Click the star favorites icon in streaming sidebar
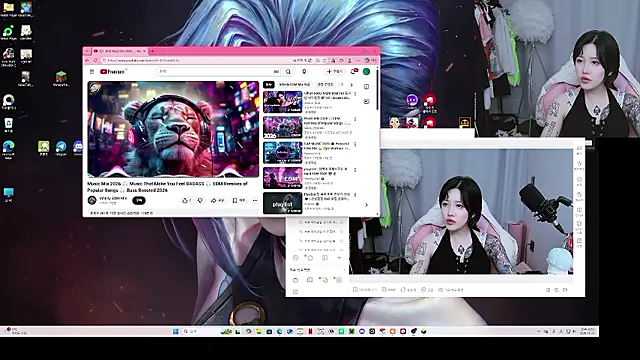 pyautogui.click(x=579, y=164)
